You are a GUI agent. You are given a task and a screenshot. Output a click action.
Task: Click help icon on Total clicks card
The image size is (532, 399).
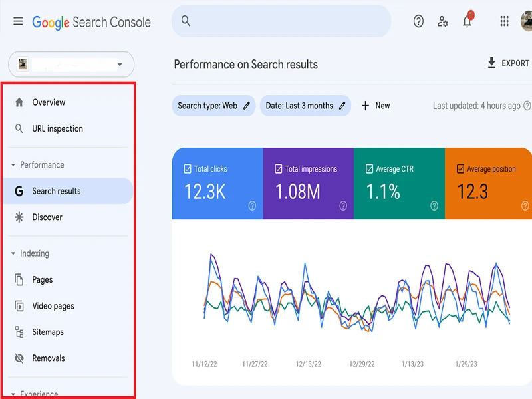(252, 205)
